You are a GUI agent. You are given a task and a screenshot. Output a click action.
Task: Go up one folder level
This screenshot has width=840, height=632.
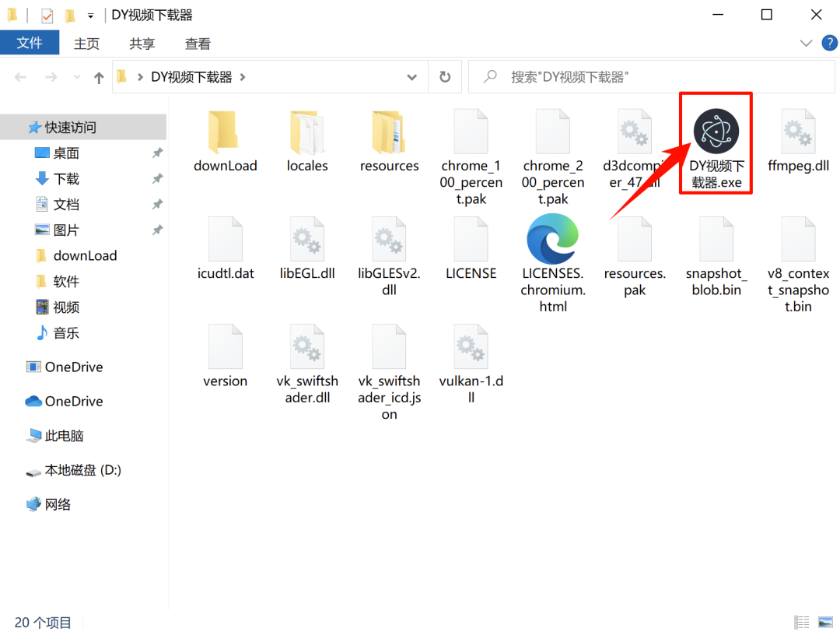click(x=99, y=78)
